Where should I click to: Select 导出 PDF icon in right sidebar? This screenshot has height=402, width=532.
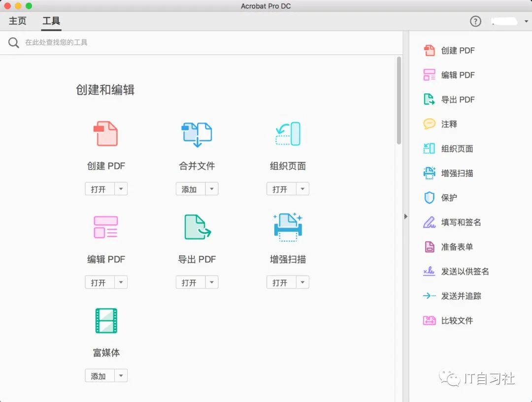tap(429, 100)
